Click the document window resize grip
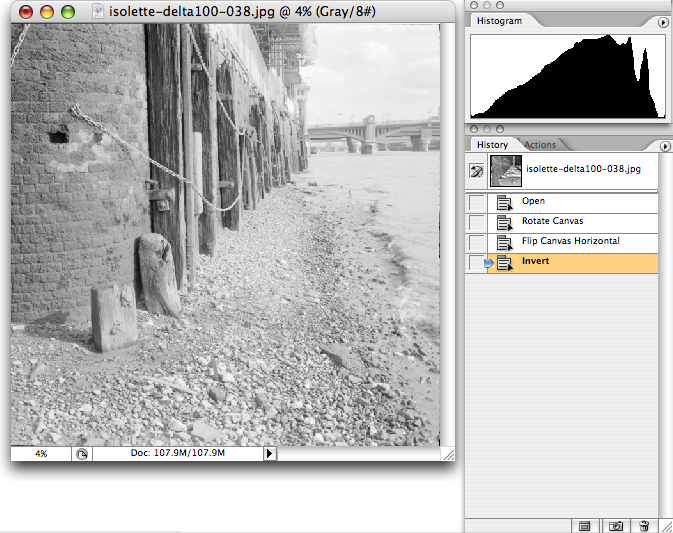 [x=449, y=454]
